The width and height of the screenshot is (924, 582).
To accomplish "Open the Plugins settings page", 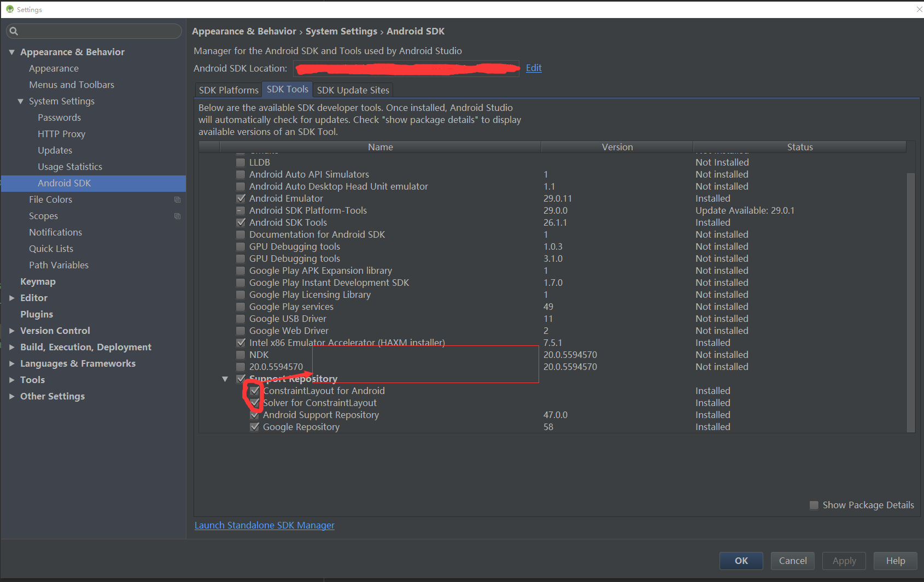I will pos(37,314).
